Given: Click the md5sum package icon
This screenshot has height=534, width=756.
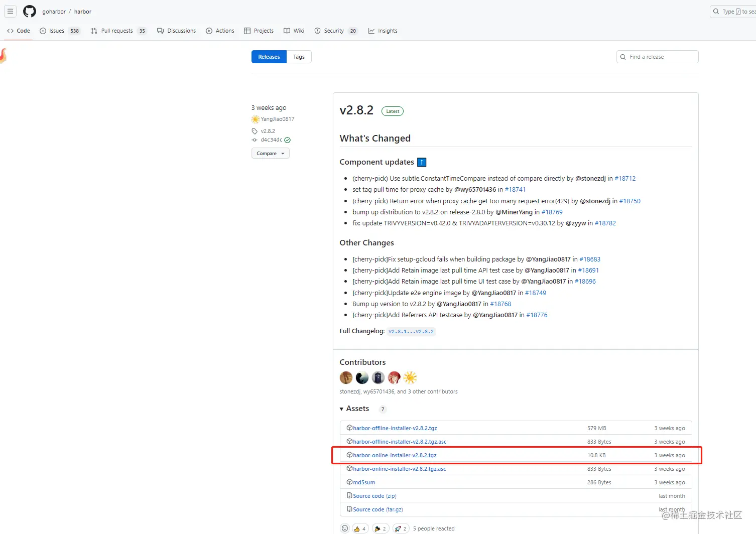Looking at the screenshot, I should point(349,482).
